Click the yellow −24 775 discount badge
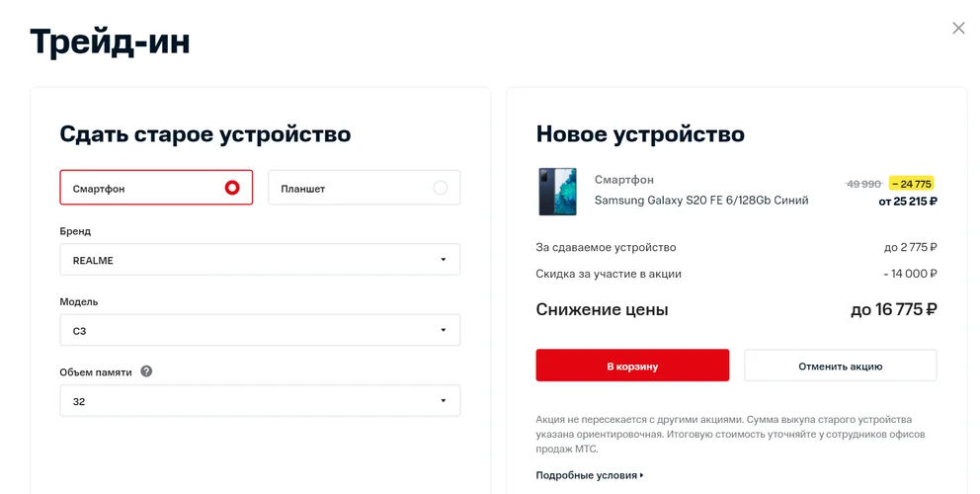980x494 pixels. click(x=911, y=183)
